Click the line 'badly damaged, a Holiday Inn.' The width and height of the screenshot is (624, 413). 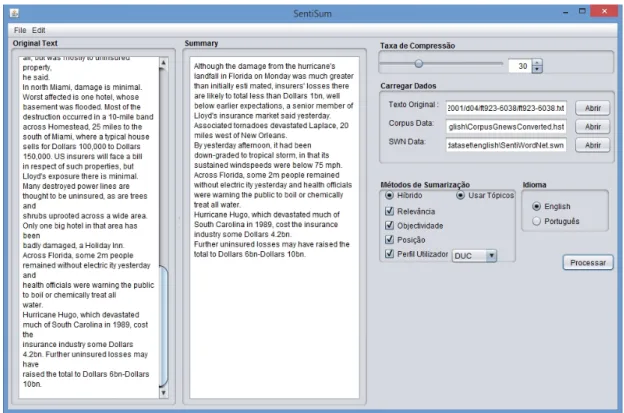point(73,245)
